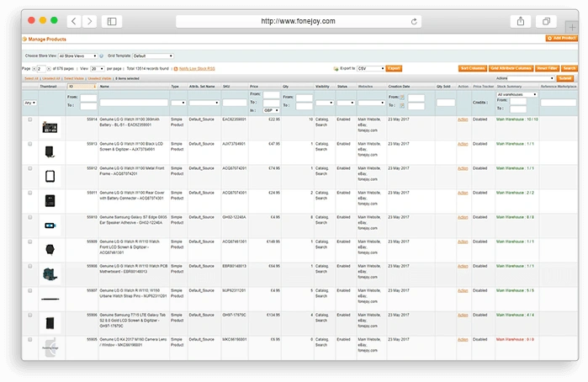Tick the checkbox for product 55910

(30, 217)
